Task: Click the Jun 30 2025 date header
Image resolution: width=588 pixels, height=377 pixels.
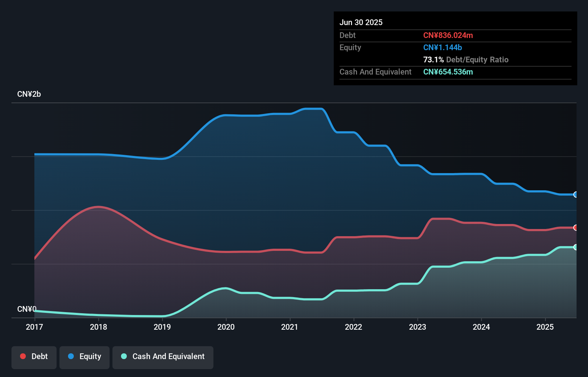Action: [x=361, y=22]
